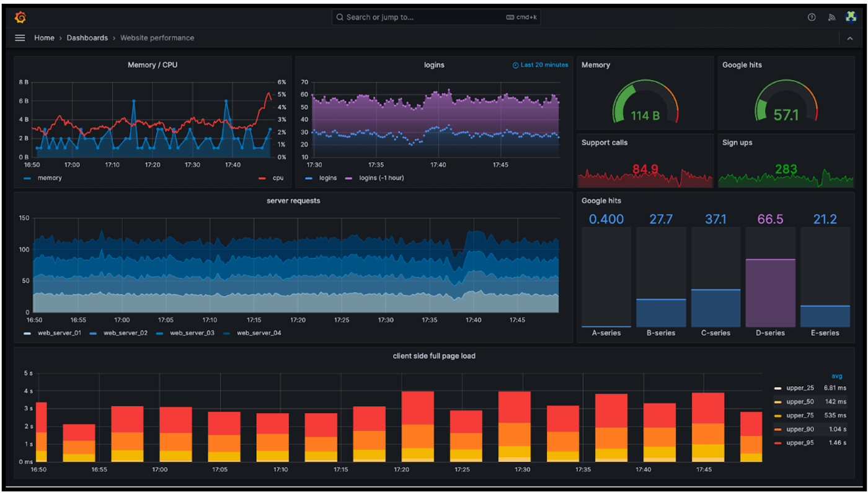This screenshot has height=493, width=868.
Task: Open the hamburger navigation menu
Action: tap(20, 38)
